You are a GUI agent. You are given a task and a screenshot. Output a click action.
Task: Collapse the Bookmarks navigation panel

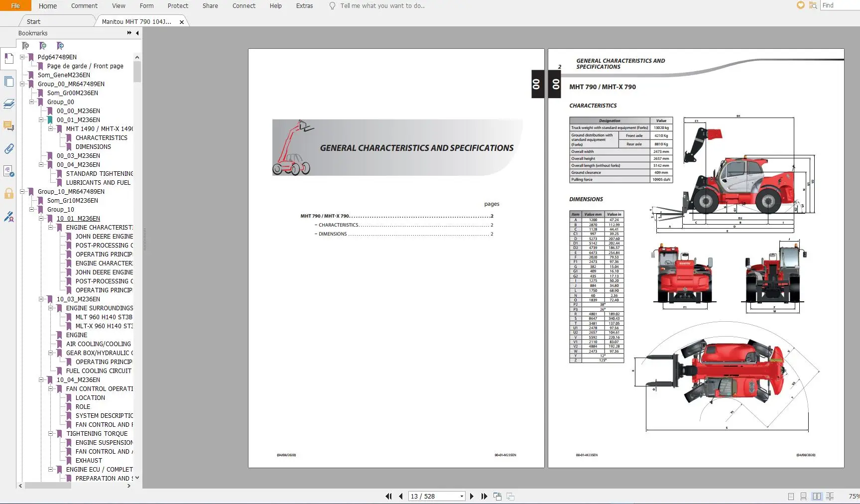[x=137, y=33]
